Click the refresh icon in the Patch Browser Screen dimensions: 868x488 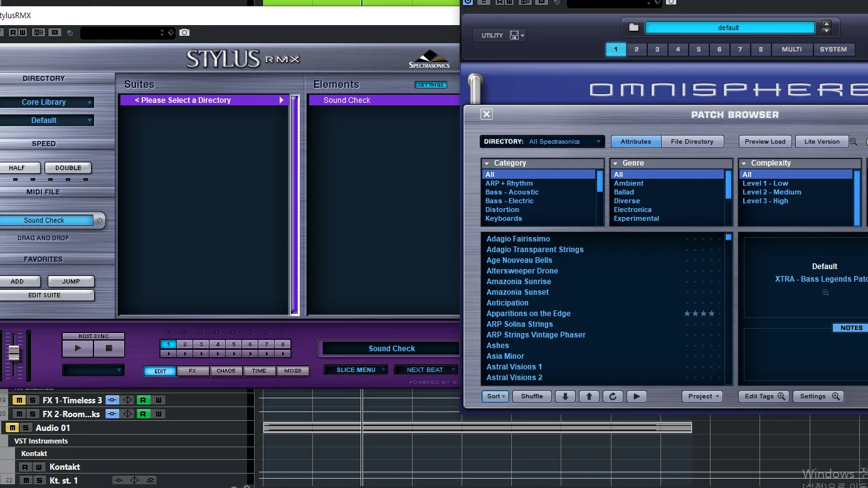coord(613,396)
